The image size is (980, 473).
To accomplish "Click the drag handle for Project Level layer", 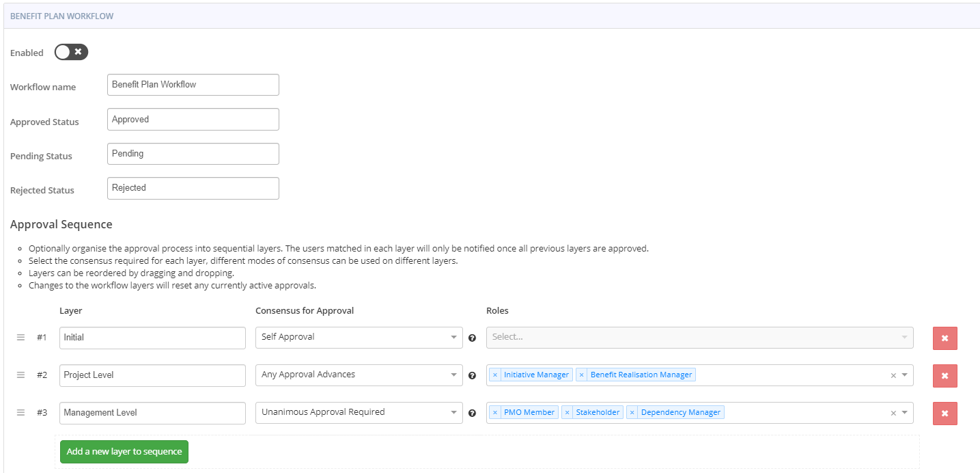I will 20,375.
